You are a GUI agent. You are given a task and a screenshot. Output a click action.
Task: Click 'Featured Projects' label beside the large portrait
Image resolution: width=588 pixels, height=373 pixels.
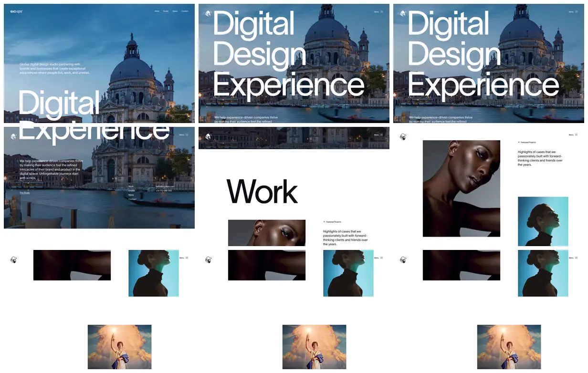point(528,142)
